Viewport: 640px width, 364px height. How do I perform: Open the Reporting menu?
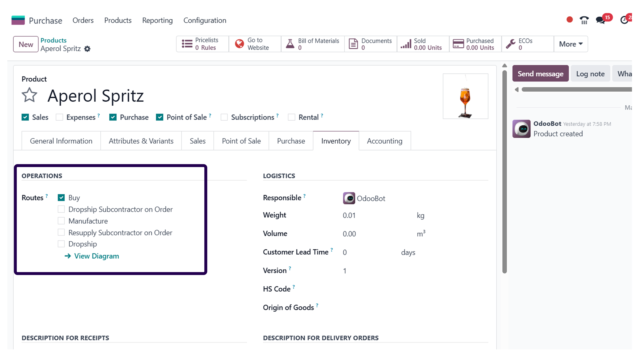click(157, 20)
